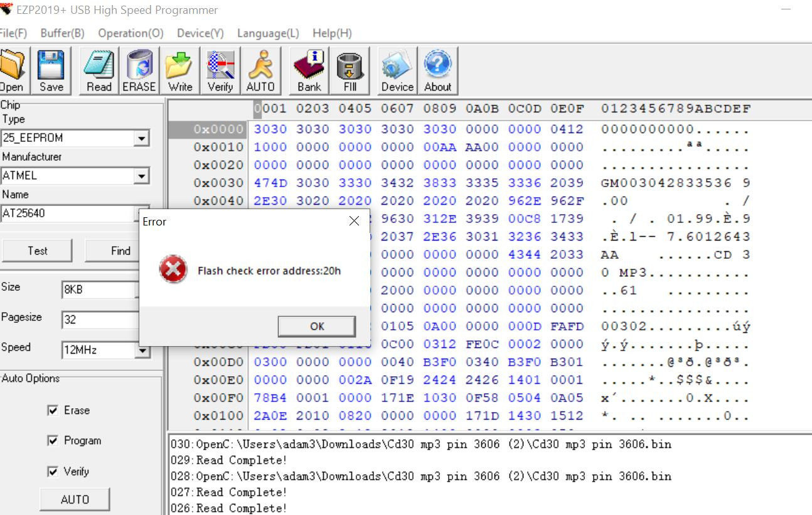
Task: Fill the buffer using the FIll icon
Action: pyautogui.click(x=350, y=69)
